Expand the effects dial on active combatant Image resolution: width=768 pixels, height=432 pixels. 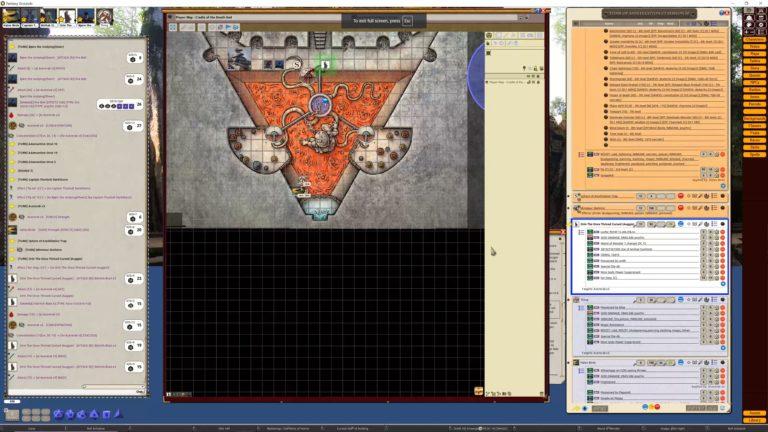tap(706, 224)
